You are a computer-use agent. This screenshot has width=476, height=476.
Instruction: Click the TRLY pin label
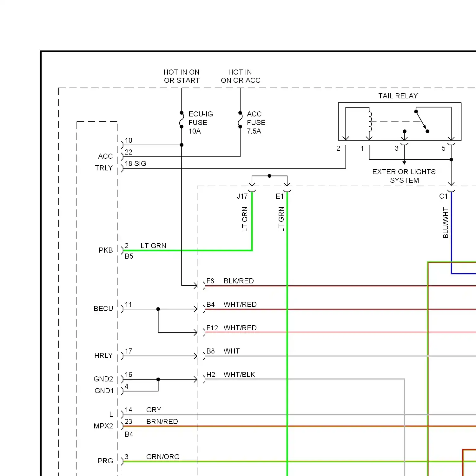[x=104, y=168]
